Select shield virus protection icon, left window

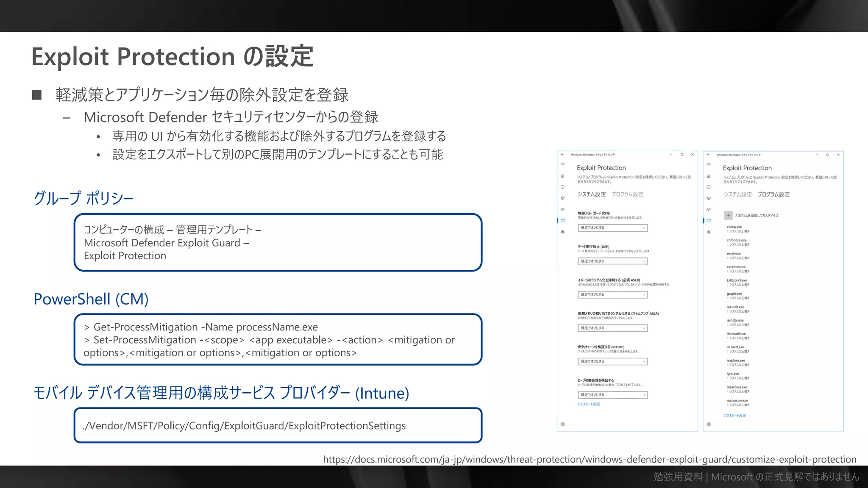click(x=562, y=187)
